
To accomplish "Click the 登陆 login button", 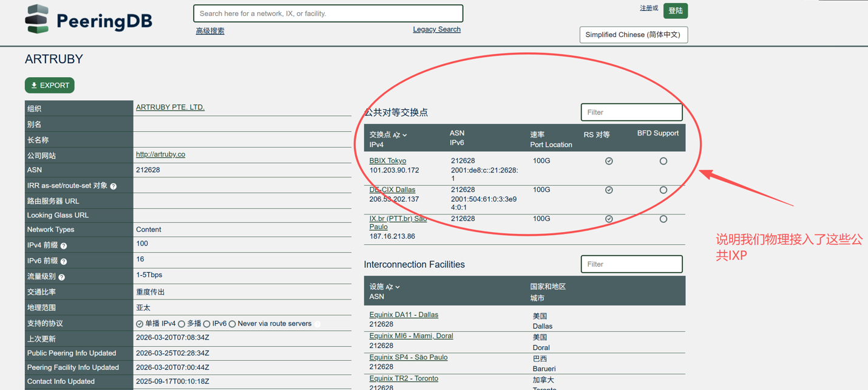I will point(676,11).
